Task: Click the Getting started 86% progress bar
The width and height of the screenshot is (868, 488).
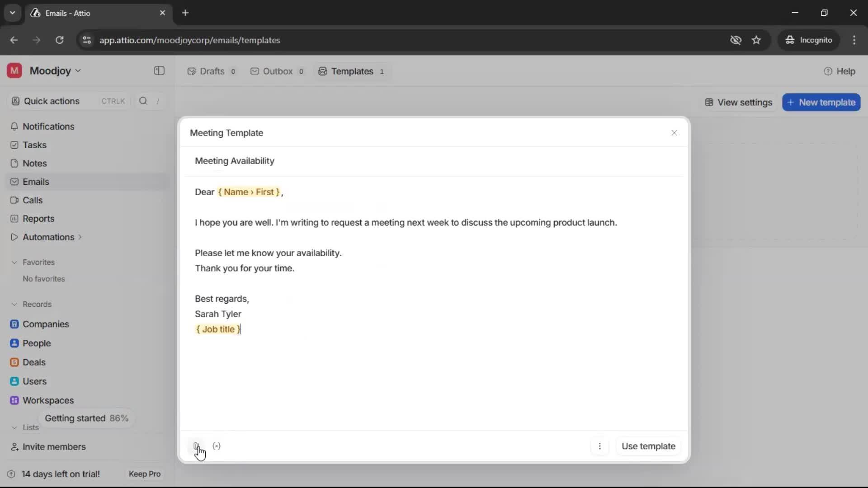Action: 87,418
